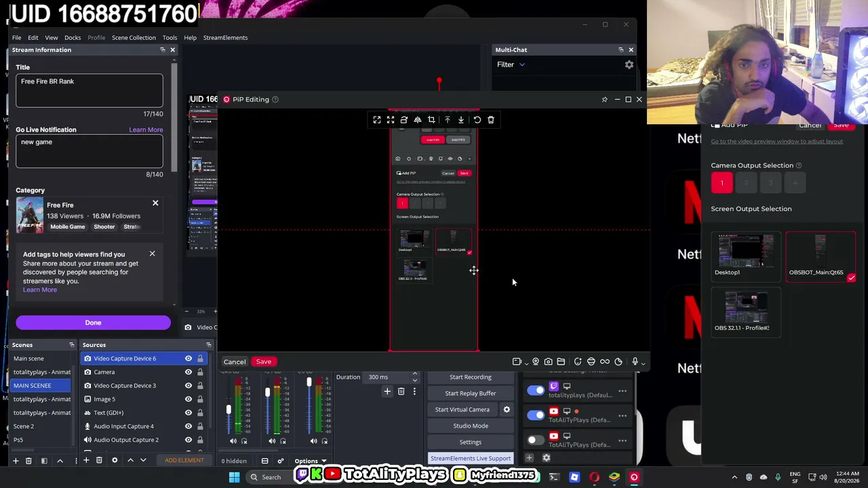Screen dimensions: 868x488
Task: Delete the selected source with trash icon
Action: tap(99, 461)
